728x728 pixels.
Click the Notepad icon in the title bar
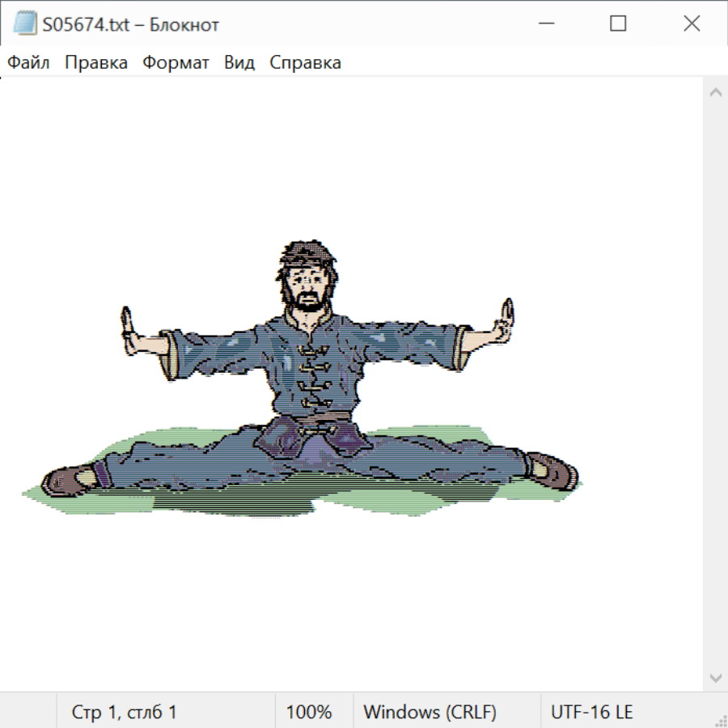(x=24, y=24)
